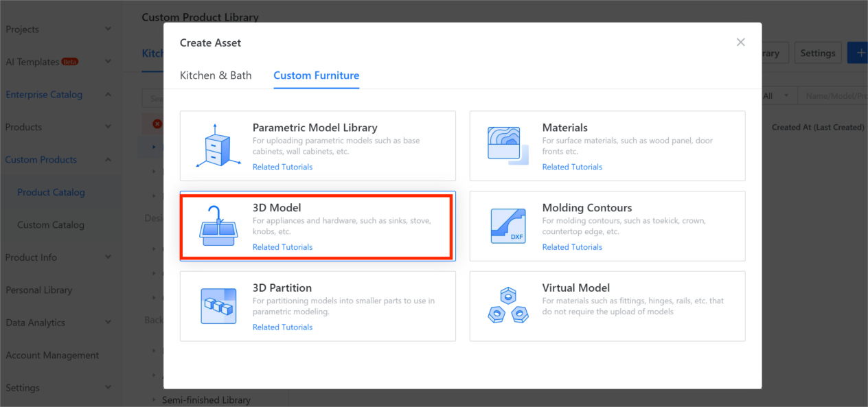Choose the Virtual Model asset card title
Screen dimensions: 868x407
point(575,288)
